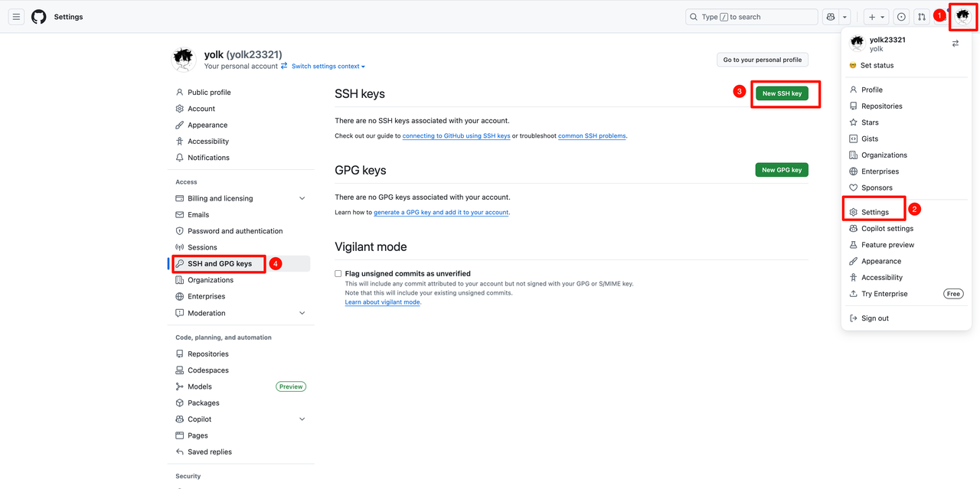Open Switch settings context dropdown
The height and width of the screenshot is (489, 980).
(328, 67)
